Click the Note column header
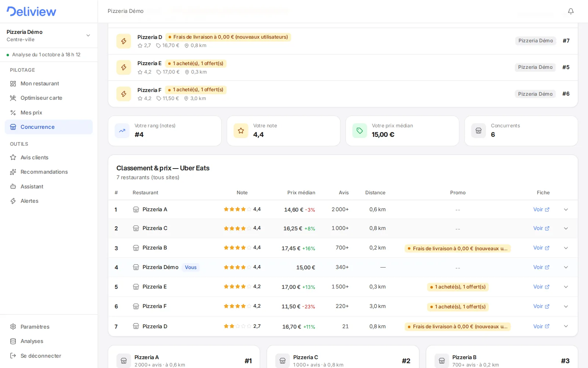The width and height of the screenshot is (588, 368). (242, 192)
